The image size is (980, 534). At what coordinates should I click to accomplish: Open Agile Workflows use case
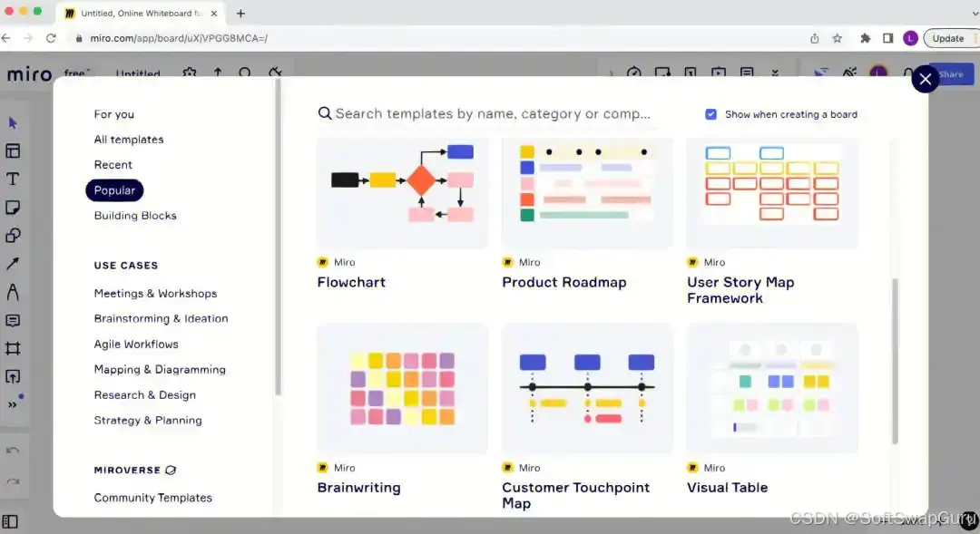pyautogui.click(x=136, y=345)
